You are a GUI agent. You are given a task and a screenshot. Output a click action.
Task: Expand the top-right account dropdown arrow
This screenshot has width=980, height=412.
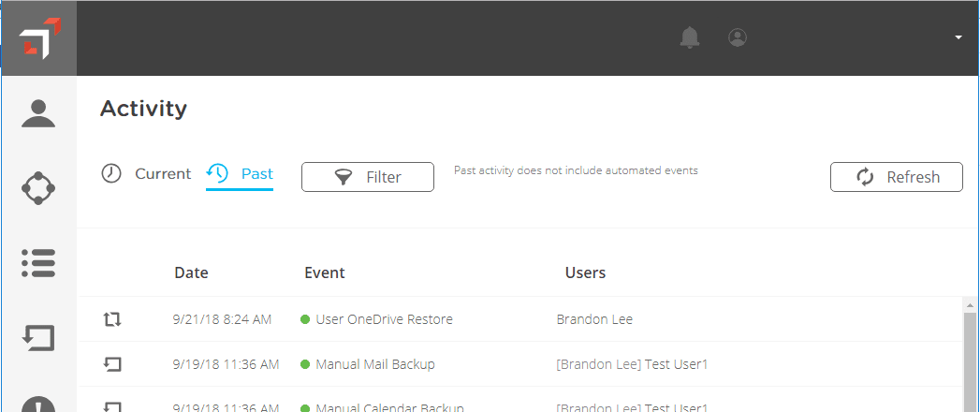tap(958, 37)
